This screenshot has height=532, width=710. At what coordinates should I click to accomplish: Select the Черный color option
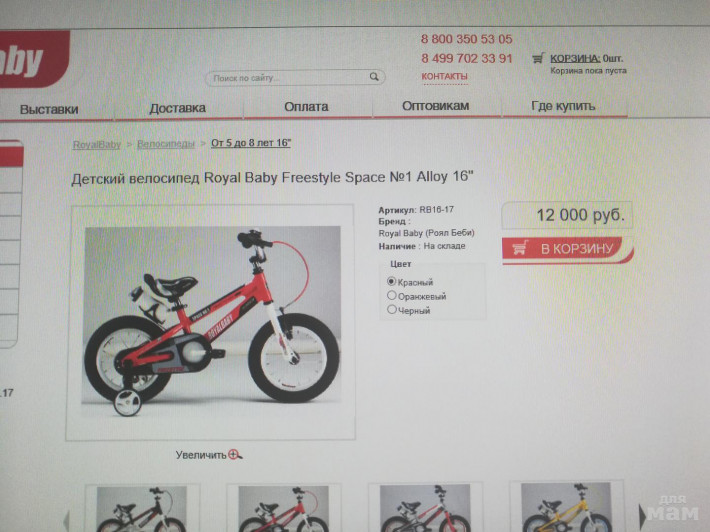tap(392, 310)
